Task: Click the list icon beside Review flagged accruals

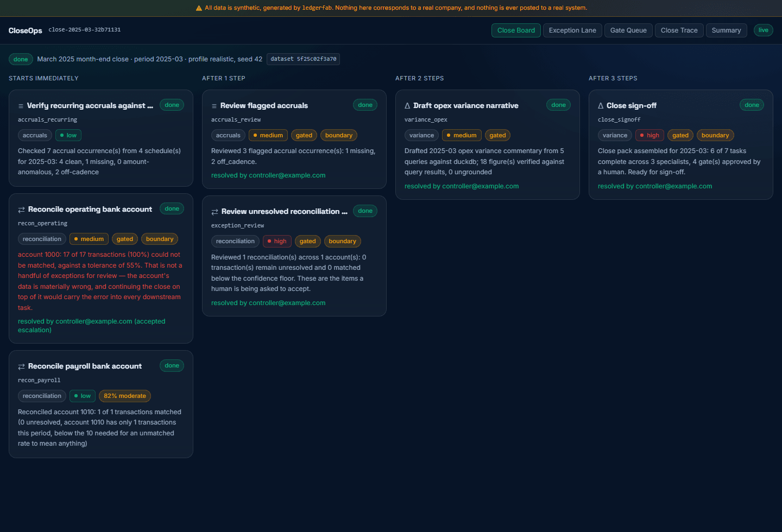Action: (214, 106)
